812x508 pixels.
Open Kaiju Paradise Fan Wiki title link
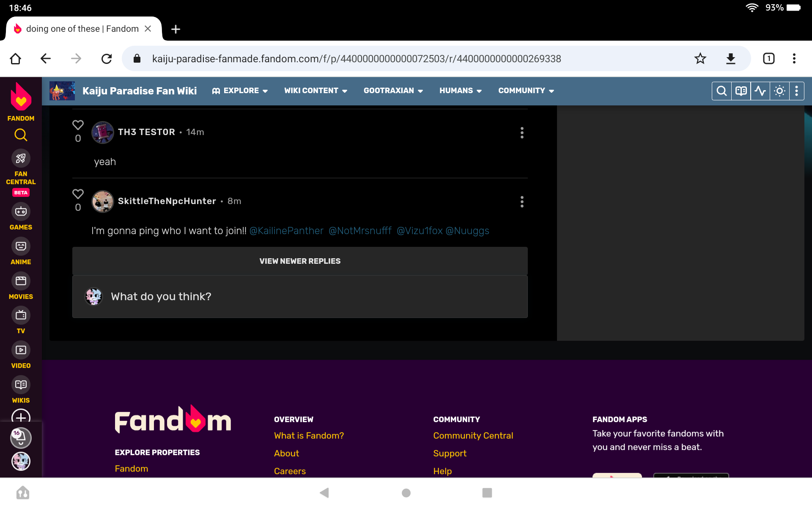point(140,91)
